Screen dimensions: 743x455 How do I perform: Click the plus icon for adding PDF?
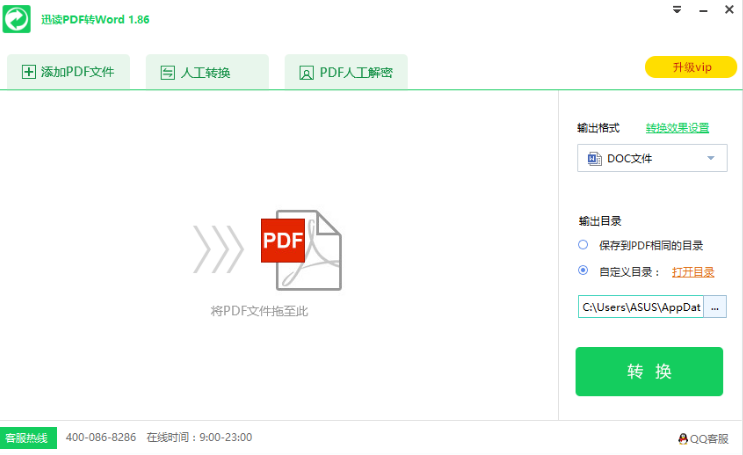point(28,72)
